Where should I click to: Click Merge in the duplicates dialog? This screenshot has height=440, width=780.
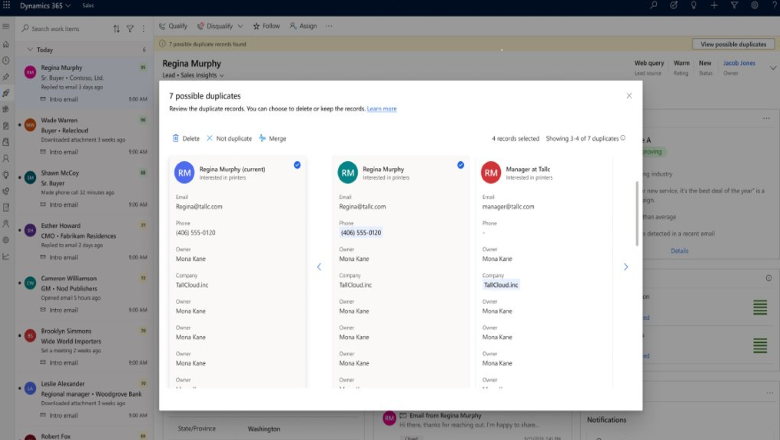click(x=273, y=138)
